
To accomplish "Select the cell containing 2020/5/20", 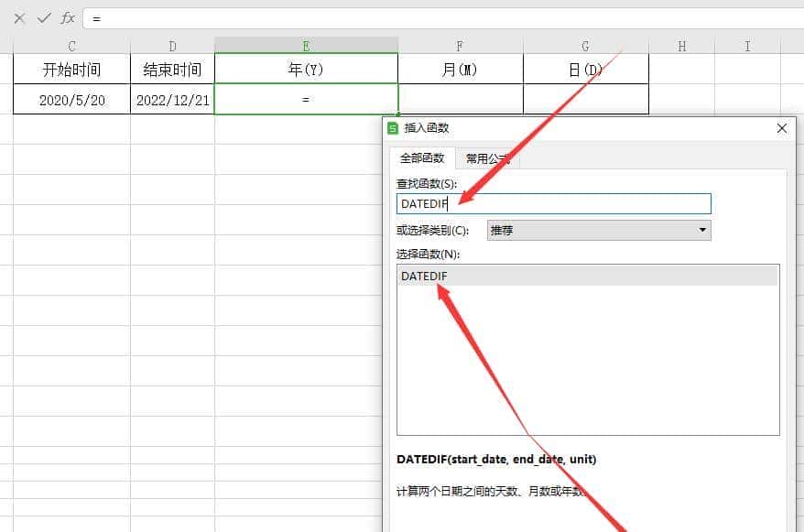I will click(71, 100).
